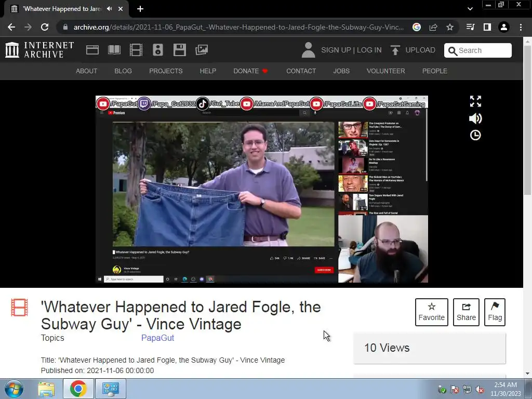Share this archive item
The image size is (532, 399).
click(x=466, y=312)
